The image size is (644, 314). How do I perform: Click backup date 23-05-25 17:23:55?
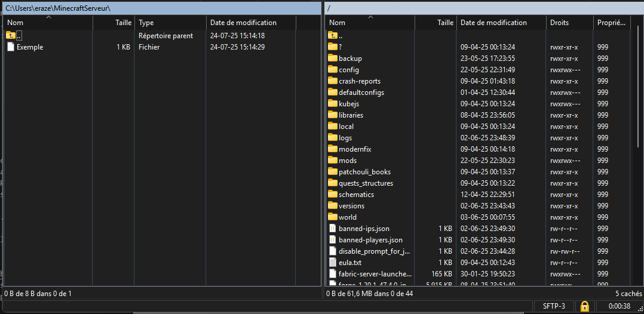488,59
